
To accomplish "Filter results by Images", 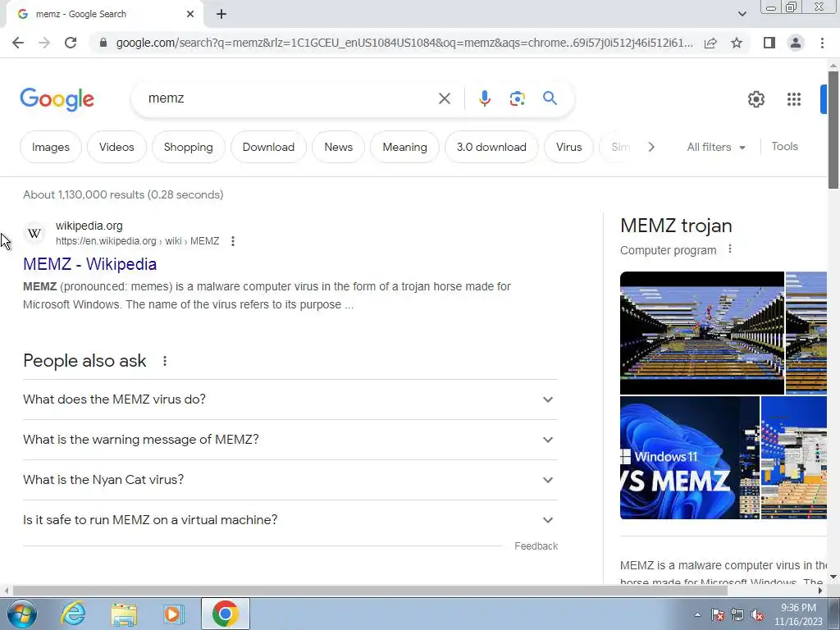I will (x=51, y=147).
